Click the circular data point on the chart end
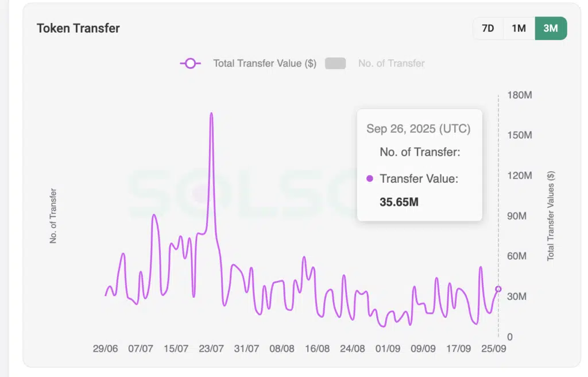 (x=498, y=289)
